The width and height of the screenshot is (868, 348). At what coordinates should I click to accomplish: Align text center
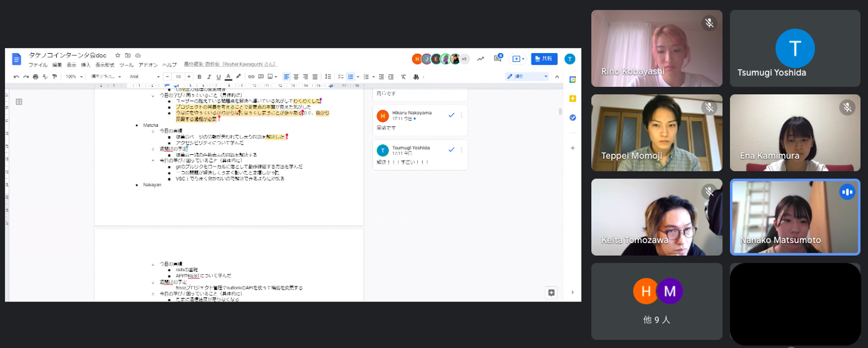(296, 77)
